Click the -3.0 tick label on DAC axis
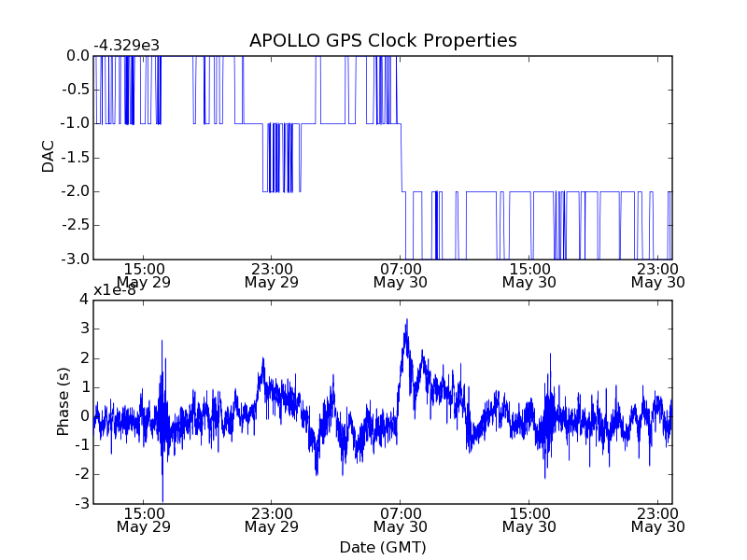 pyautogui.click(x=76, y=259)
